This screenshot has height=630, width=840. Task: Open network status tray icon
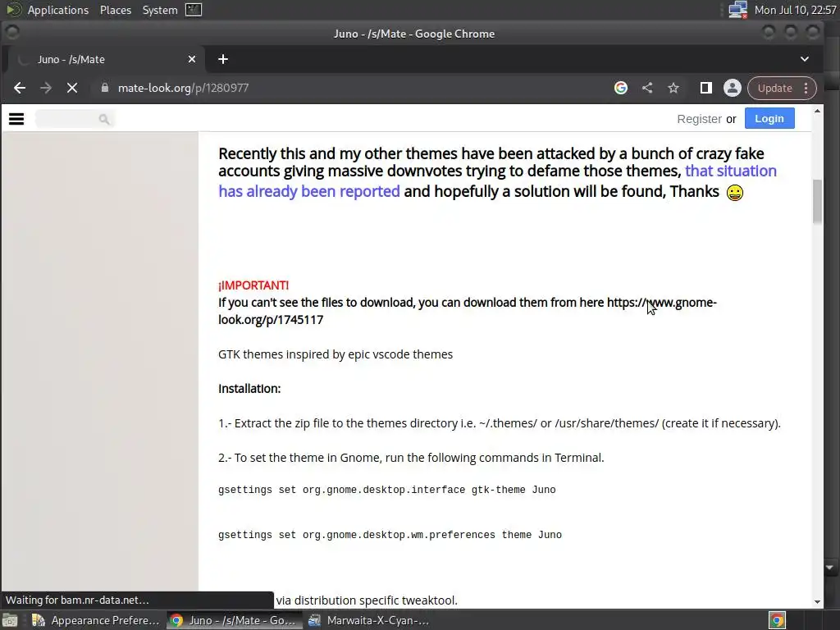coord(737,10)
